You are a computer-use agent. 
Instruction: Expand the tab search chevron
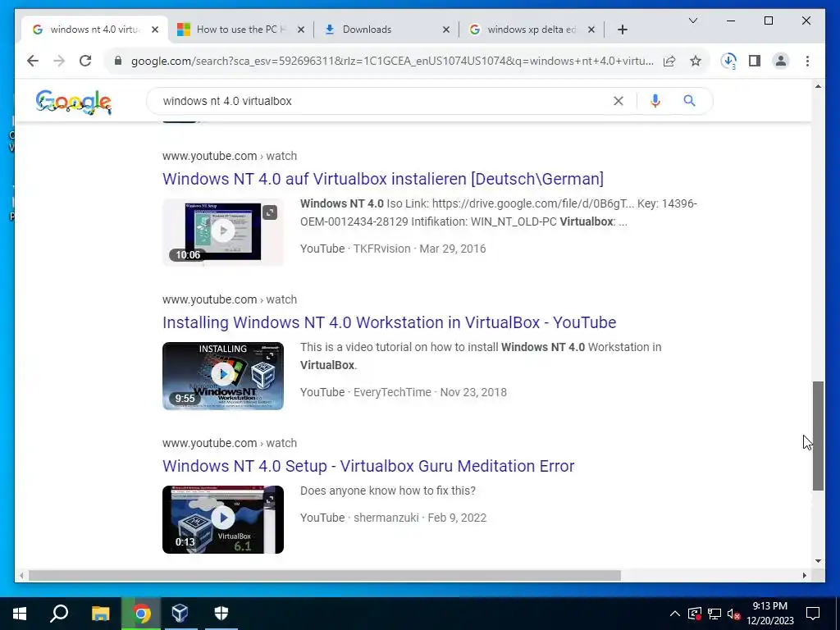click(x=692, y=21)
